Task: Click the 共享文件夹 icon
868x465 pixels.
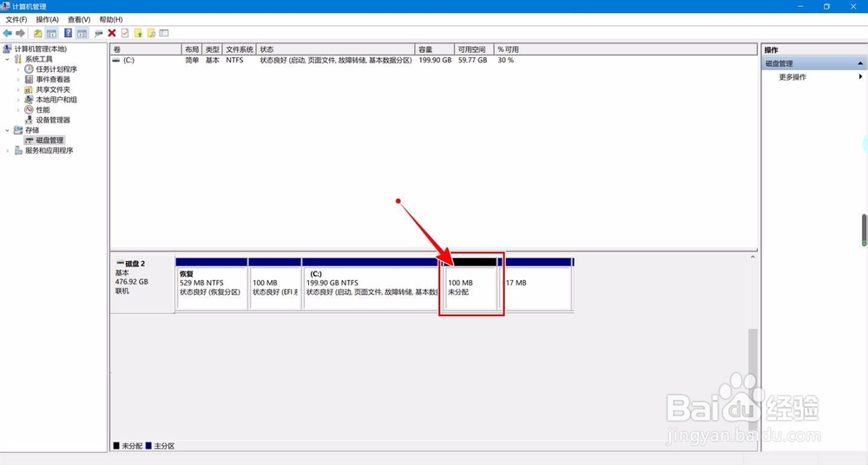Action: point(29,89)
